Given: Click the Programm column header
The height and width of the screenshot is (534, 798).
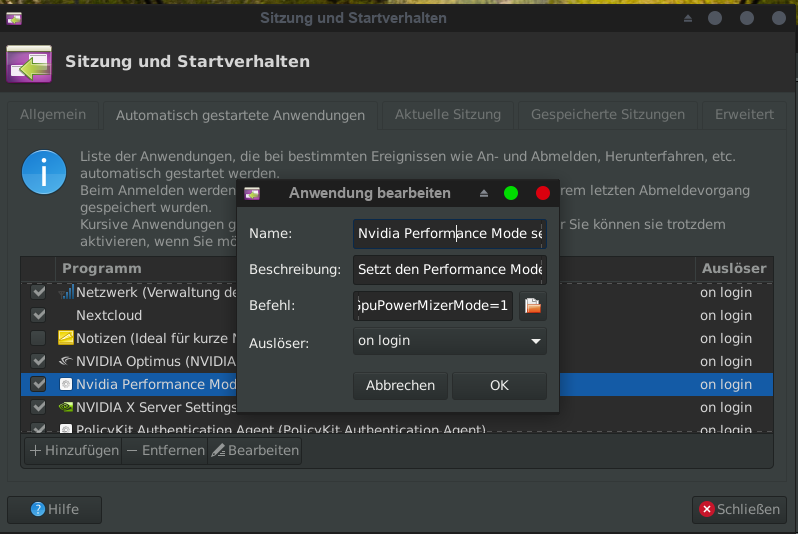Looking at the screenshot, I should [102, 268].
